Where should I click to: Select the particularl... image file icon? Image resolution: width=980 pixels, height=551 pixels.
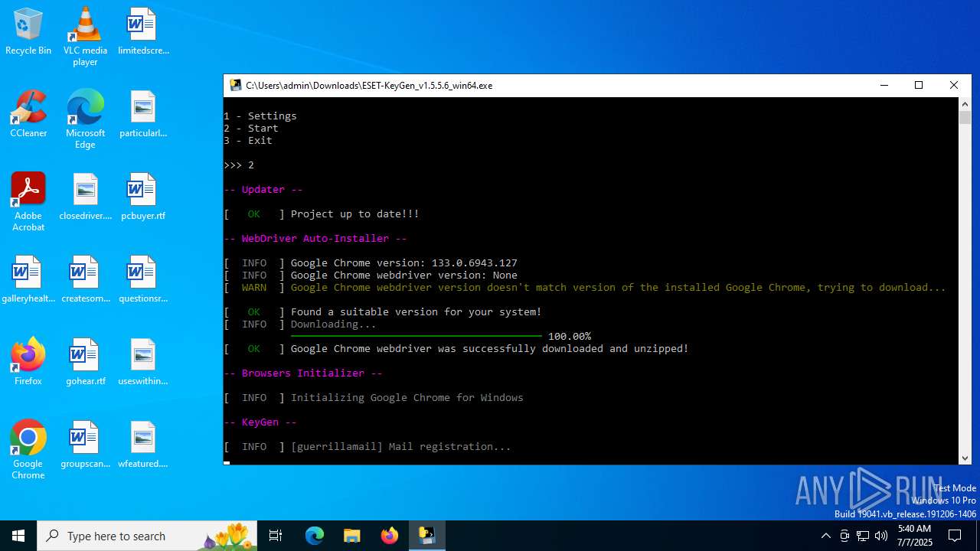point(142,115)
